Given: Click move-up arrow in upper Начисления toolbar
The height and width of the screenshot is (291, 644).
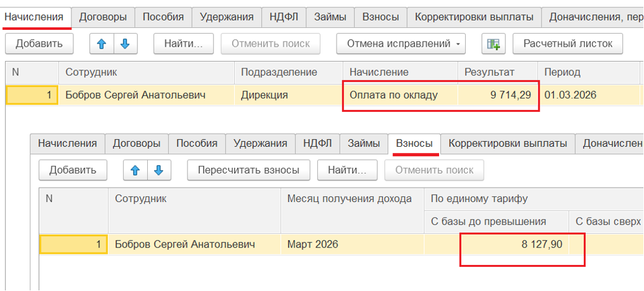Looking at the screenshot, I should [x=101, y=44].
